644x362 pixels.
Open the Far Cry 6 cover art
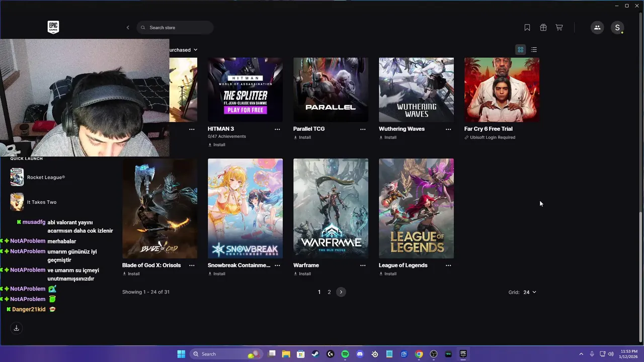coord(502,89)
